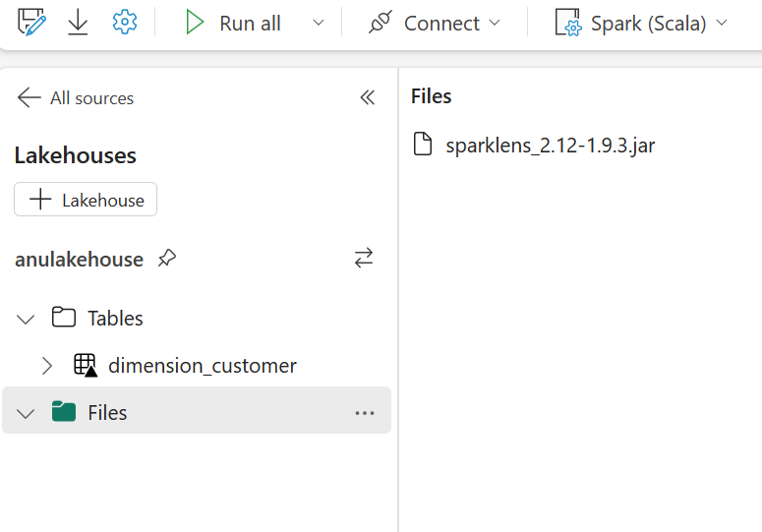Click the green Run all play icon
Screen dimensions: 762x532
click(x=195, y=23)
